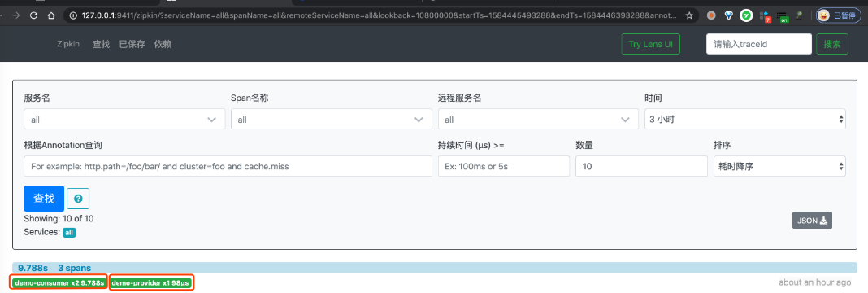View site info icon in address bar
Image resolution: width=868 pixels, height=293 pixels.
(73, 16)
